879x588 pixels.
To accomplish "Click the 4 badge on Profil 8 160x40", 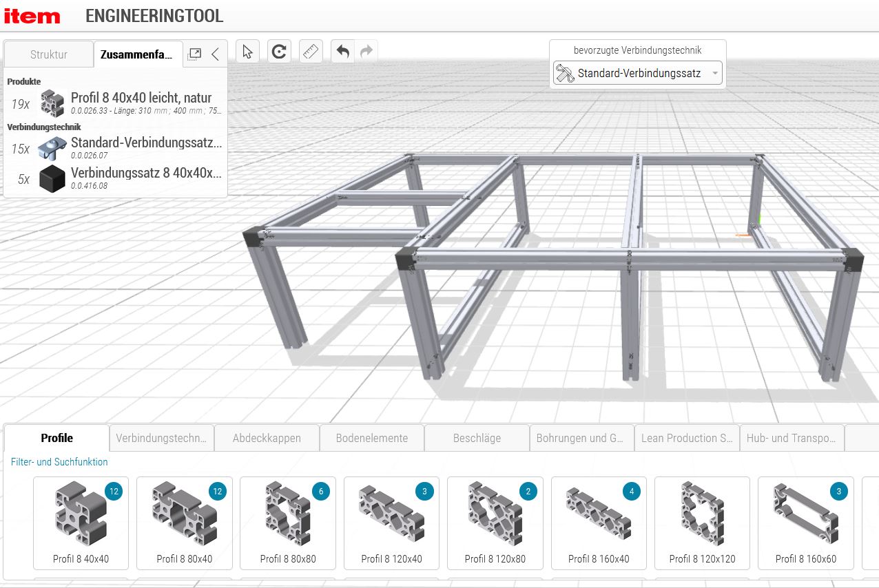I will pyautogui.click(x=632, y=492).
